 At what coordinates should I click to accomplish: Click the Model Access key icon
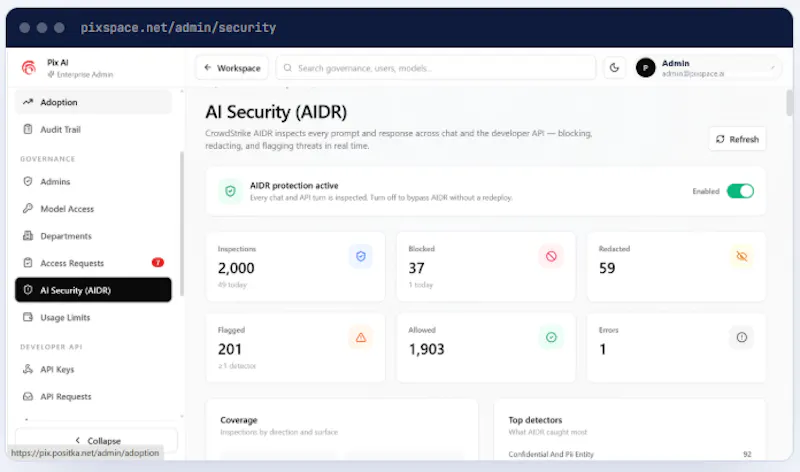point(28,208)
